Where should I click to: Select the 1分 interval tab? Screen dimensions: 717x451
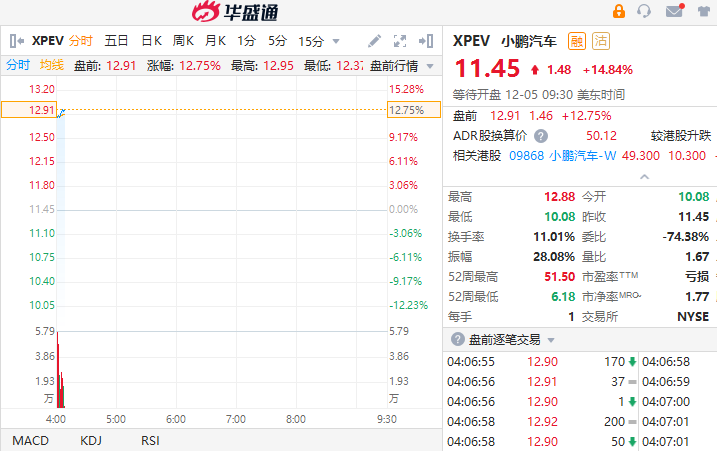click(246, 41)
